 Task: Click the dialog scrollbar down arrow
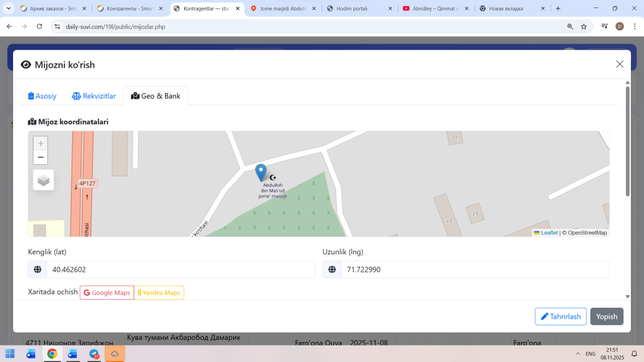pyautogui.click(x=627, y=297)
